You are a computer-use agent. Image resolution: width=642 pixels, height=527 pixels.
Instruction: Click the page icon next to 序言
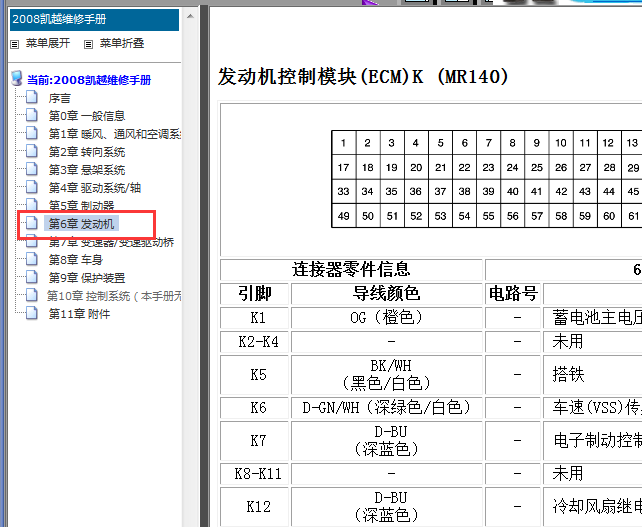32,97
